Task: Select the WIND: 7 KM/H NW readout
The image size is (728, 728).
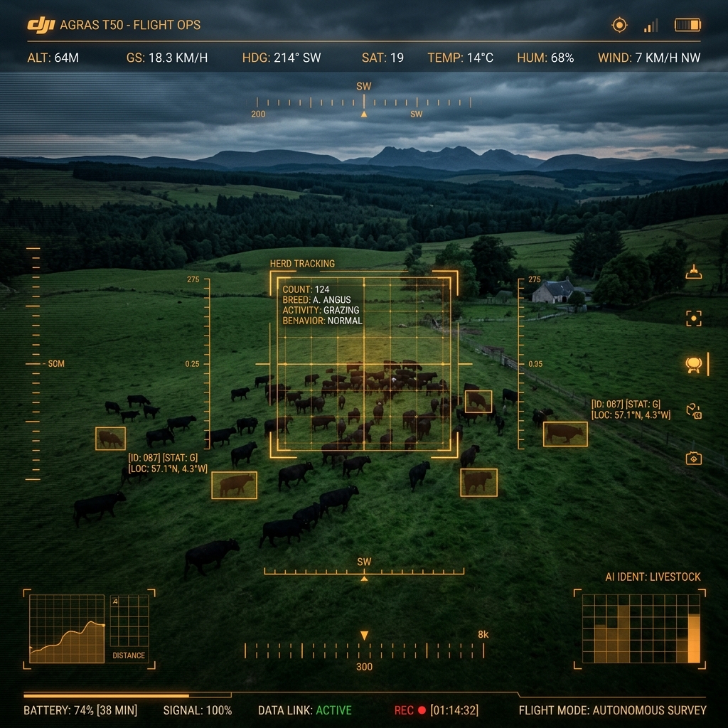Action: click(649, 58)
